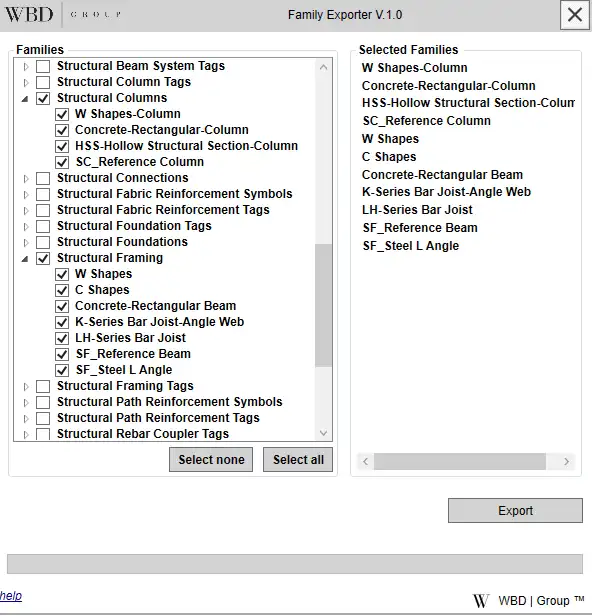Open the help link
592x616 pixels.
[x=11, y=596]
